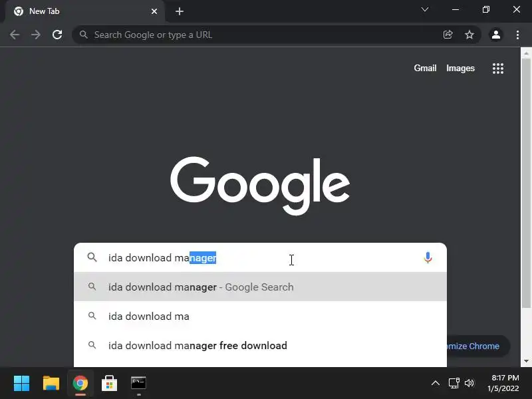Click the Customize Chrome button
This screenshot has height=399, width=532.
pos(478,346)
